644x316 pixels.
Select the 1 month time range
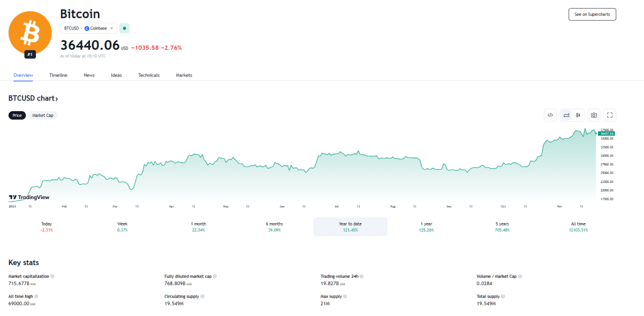tap(198, 227)
